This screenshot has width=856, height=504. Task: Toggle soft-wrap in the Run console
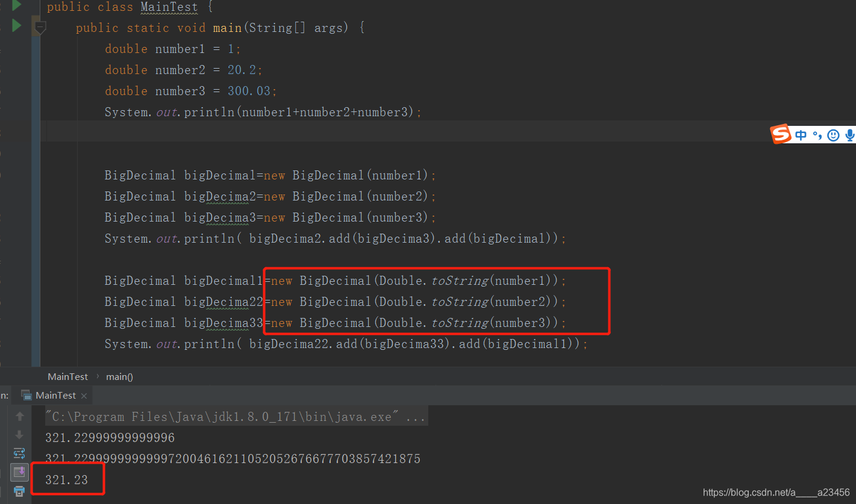tap(19, 453)
